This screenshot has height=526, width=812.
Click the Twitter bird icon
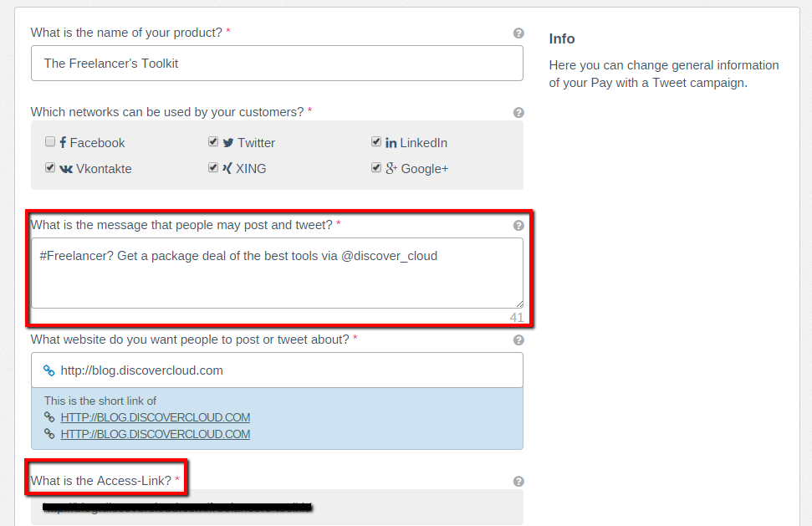tap(228, 143)
